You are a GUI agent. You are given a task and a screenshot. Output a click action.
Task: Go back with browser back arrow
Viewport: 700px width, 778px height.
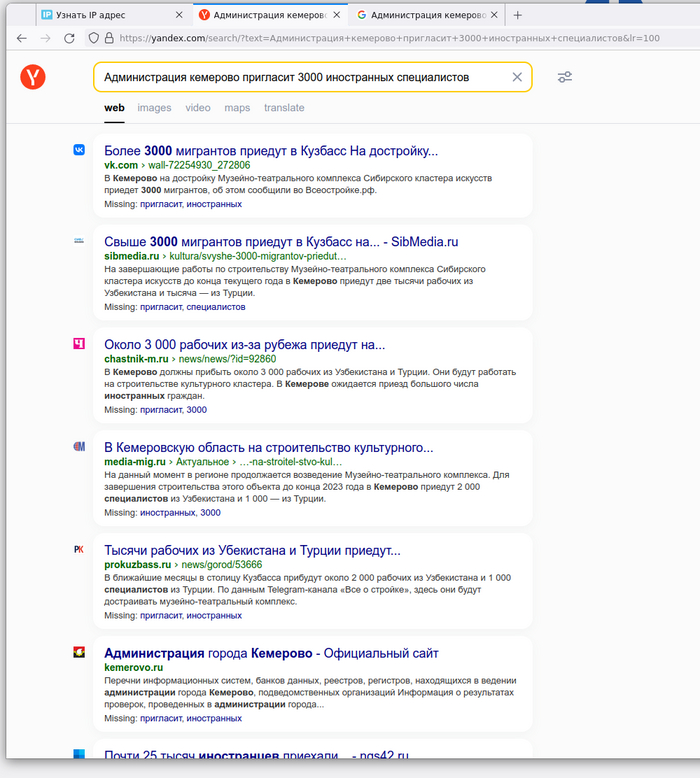[21, 38]
